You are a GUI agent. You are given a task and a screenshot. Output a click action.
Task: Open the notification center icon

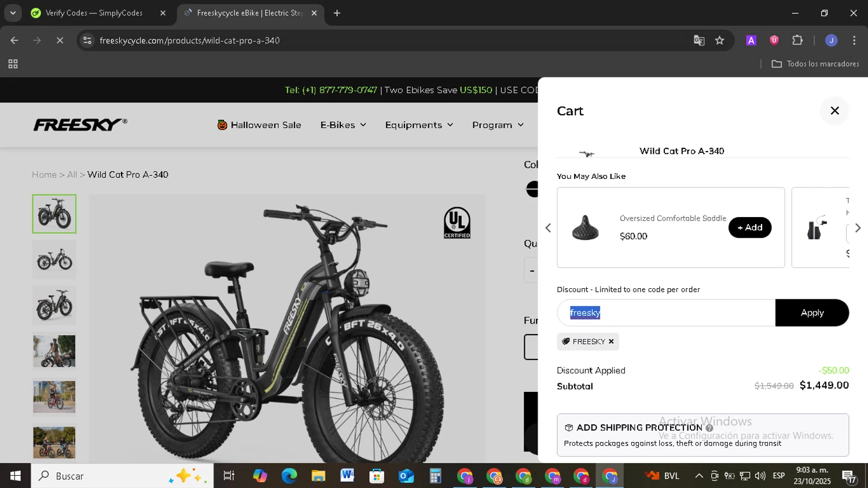tap(849, 476)
